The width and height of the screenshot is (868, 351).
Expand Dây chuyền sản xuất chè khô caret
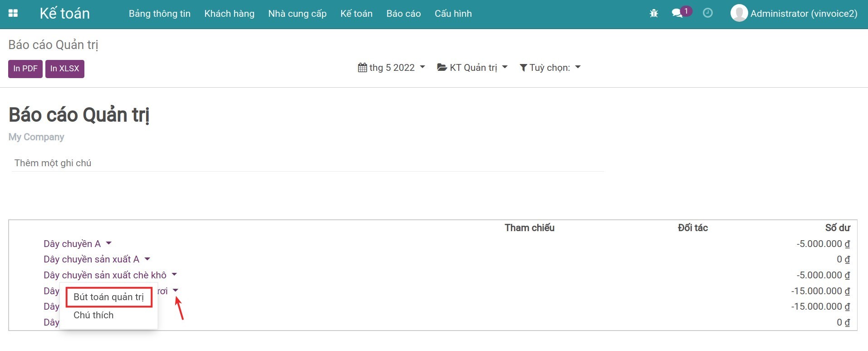click(x=174, y=275)
